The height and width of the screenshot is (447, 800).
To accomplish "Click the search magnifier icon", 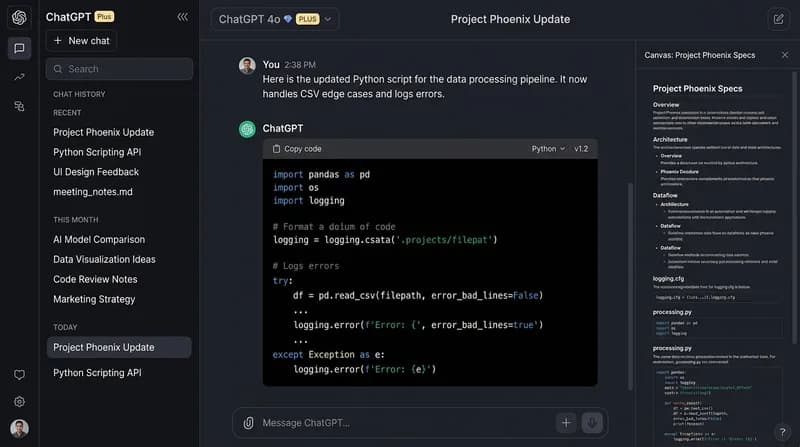I will (x=58, y=69).
